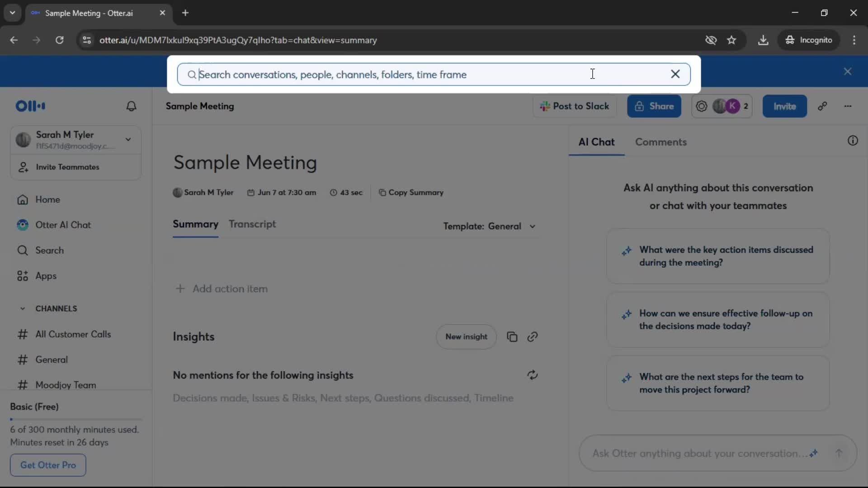The height and width of the screenshot is (488, 868).
Task: Select the AI Chat tab
Action: click(596, 142)
